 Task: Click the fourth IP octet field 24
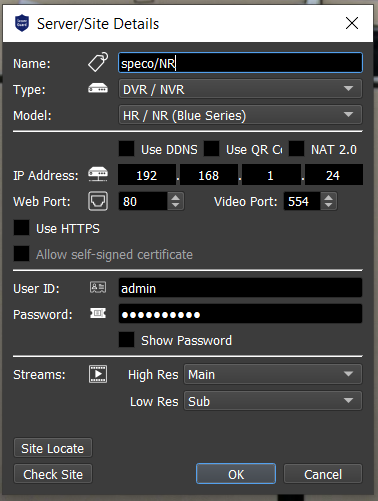pos(333,175)
